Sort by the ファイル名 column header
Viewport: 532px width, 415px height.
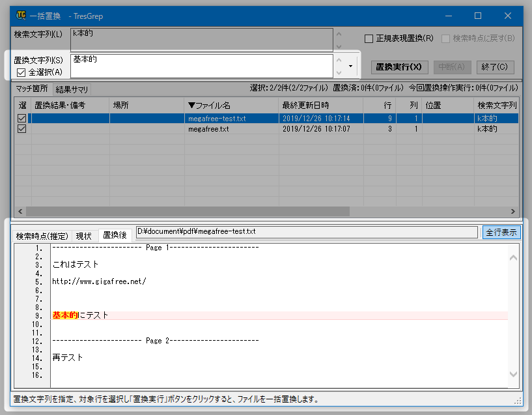231,106
